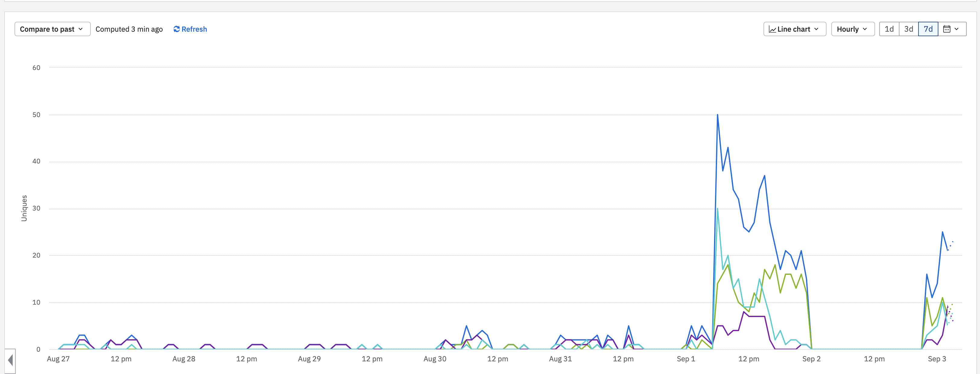Click the Aug 30 x-axis label
Viewport: 980px width, 374px height.
435,359
